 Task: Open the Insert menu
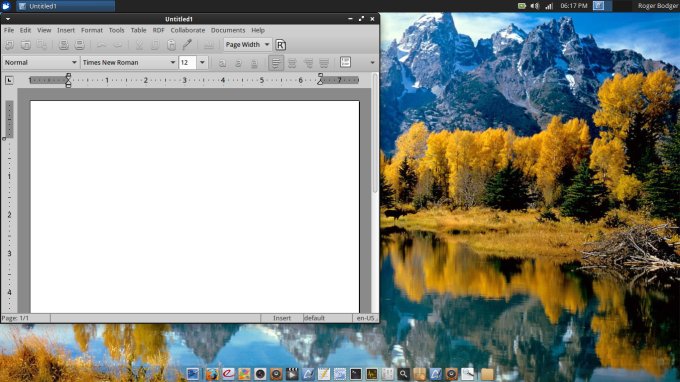[x=66, y=30]
